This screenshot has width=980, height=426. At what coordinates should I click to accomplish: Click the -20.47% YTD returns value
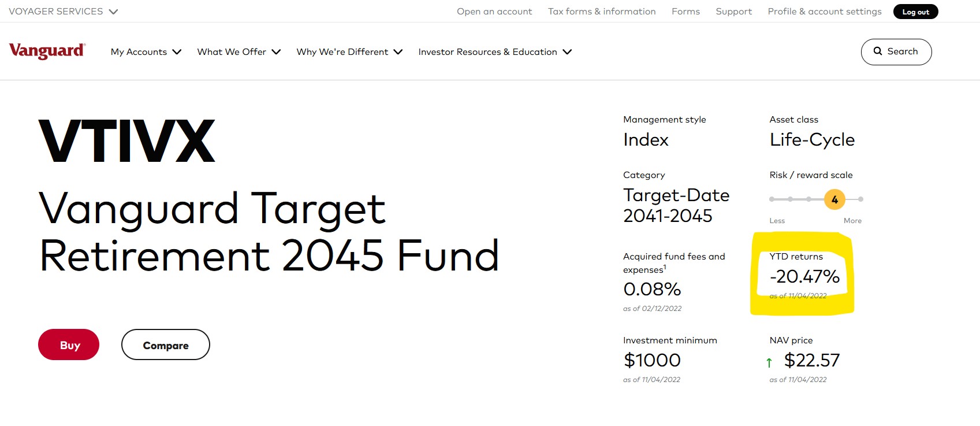804,276
